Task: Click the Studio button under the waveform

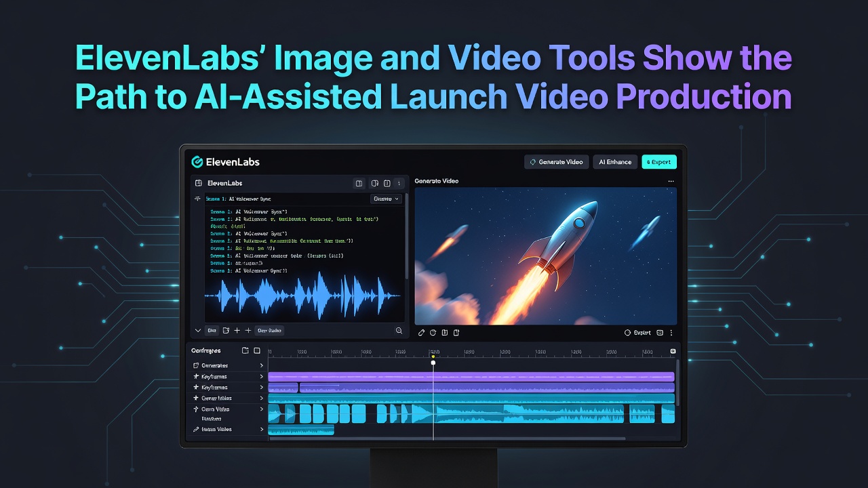Action: (269, 331)
